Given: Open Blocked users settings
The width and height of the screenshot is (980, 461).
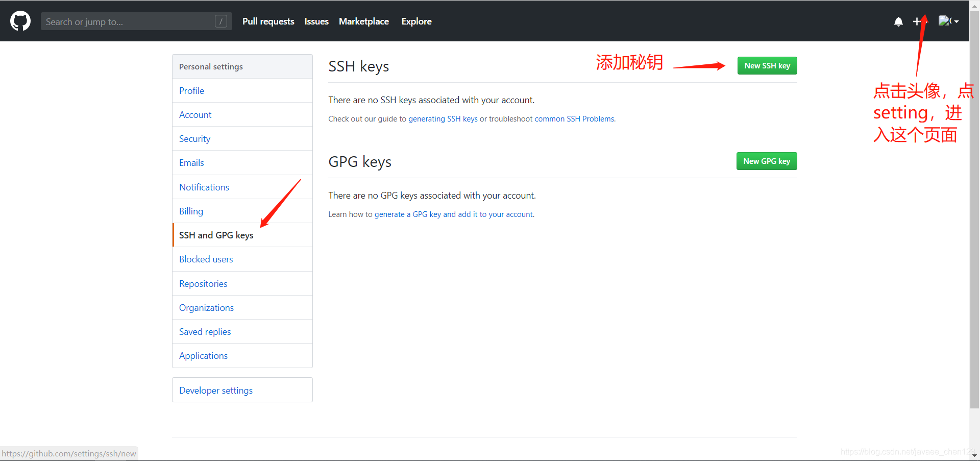Looking at the screenshot, I should [242, 259].
